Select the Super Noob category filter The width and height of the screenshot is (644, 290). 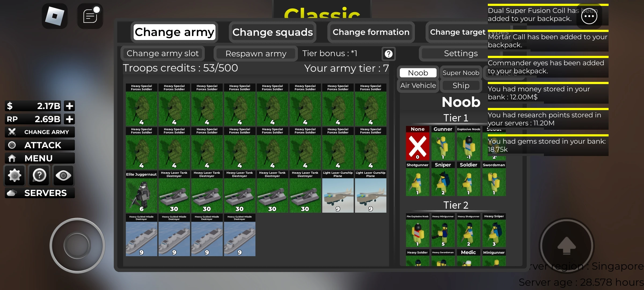[x=461, y=73]
